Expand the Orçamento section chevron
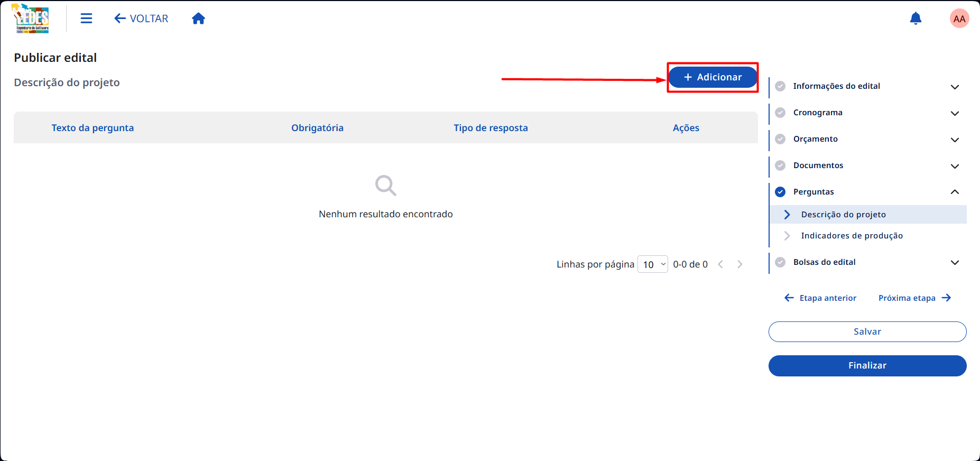This screenshot has width=980, height=461. pos(955,140)
